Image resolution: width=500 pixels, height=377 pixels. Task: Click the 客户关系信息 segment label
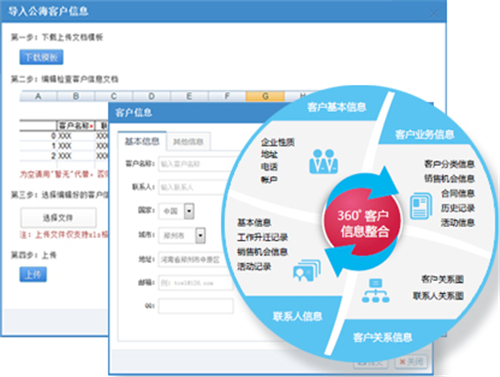coord(383,337)
